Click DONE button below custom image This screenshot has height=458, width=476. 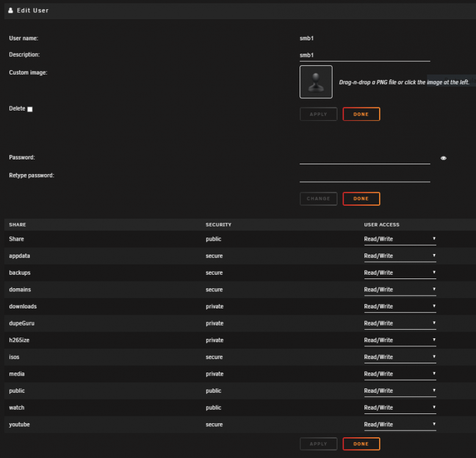click(x=361, y=114)
